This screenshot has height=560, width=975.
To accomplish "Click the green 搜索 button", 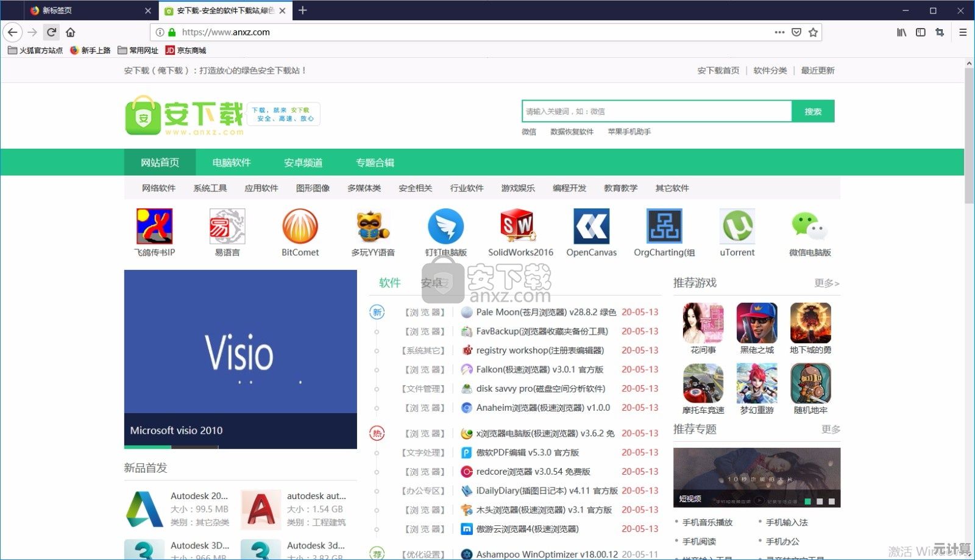I will (813, 112).
